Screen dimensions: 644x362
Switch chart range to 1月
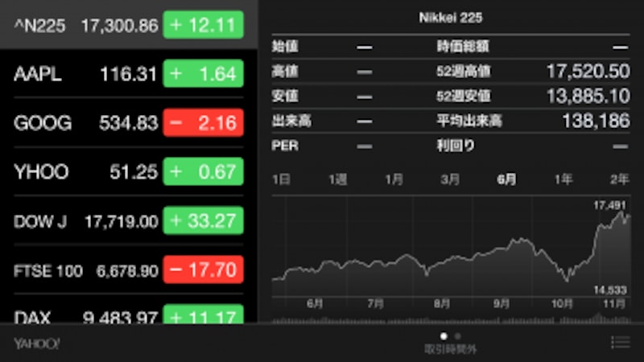(x=394, y=179)
